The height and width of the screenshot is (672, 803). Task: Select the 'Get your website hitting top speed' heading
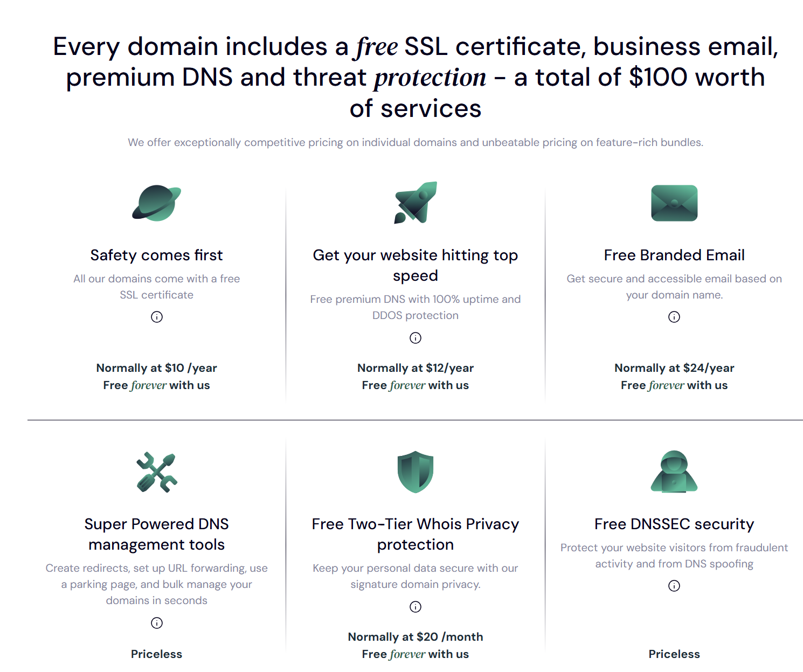[x=416, y=265]
